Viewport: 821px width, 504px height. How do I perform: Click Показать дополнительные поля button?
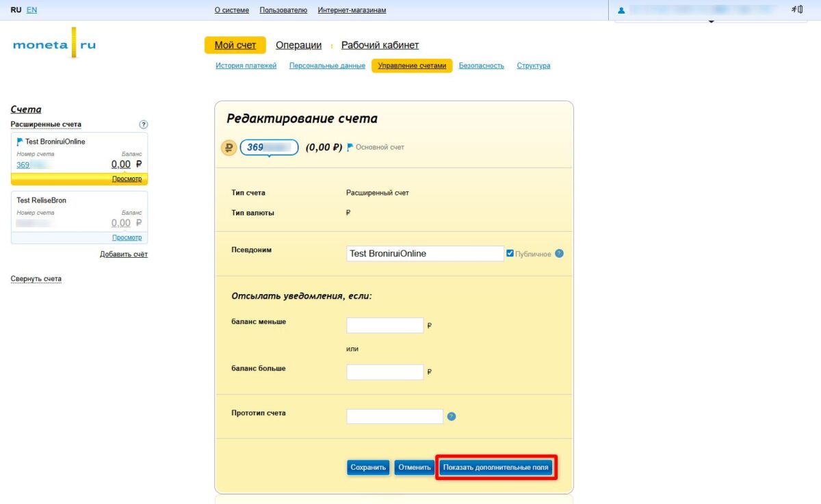coord(496,468)
